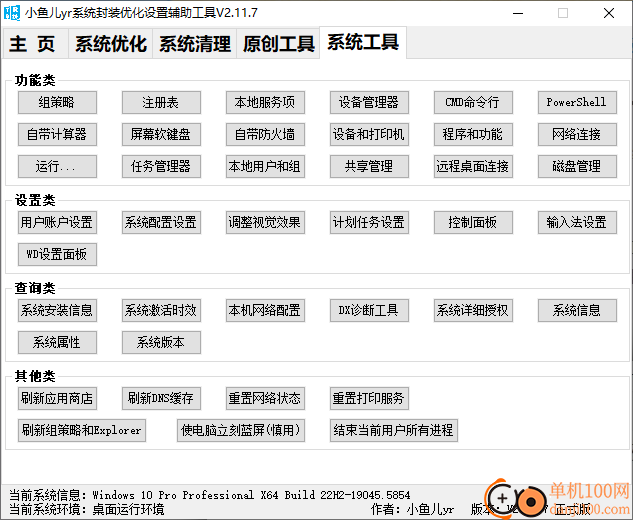Open 控制面板
The width and height of the screenshot is (633, 520).
tap(473, 222)
